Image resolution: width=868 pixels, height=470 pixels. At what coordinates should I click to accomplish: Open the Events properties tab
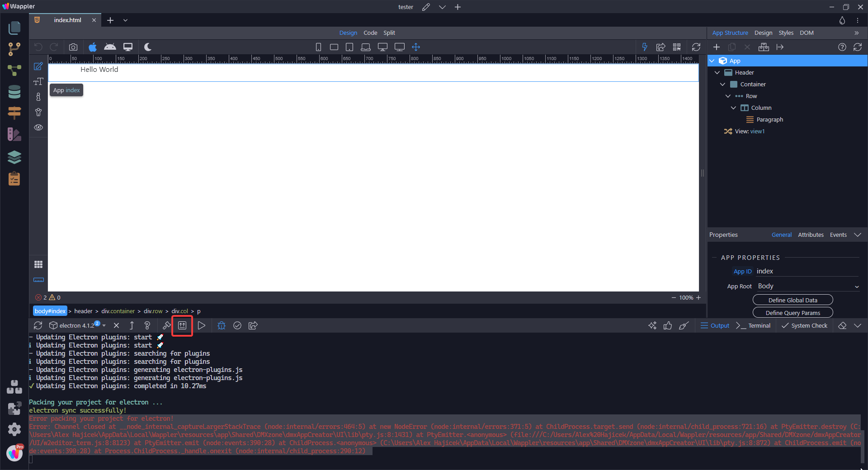tap(838, 235)
